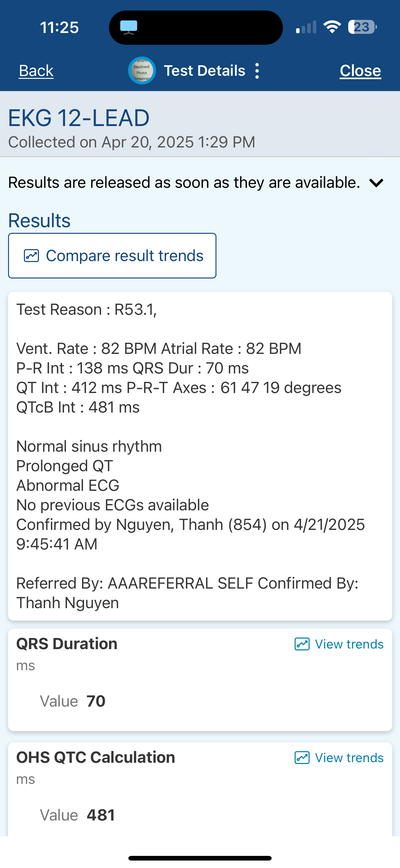Tap the Wi-Fi status icon

[x=332, y=27]
